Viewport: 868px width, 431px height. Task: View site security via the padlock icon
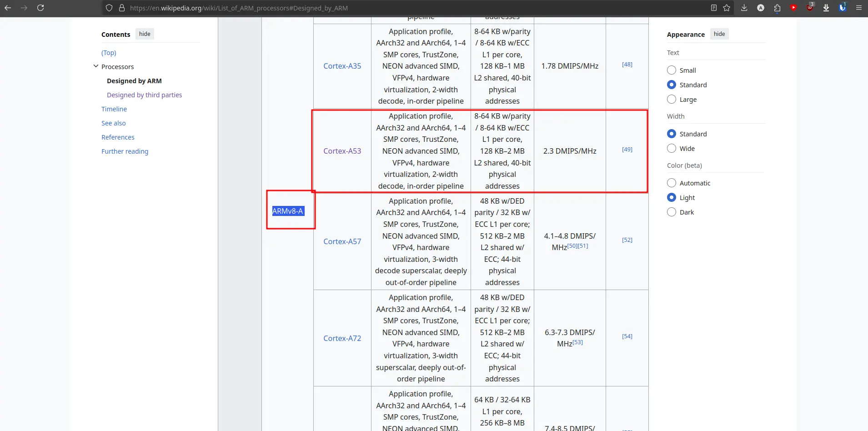(x=121, y=8)
